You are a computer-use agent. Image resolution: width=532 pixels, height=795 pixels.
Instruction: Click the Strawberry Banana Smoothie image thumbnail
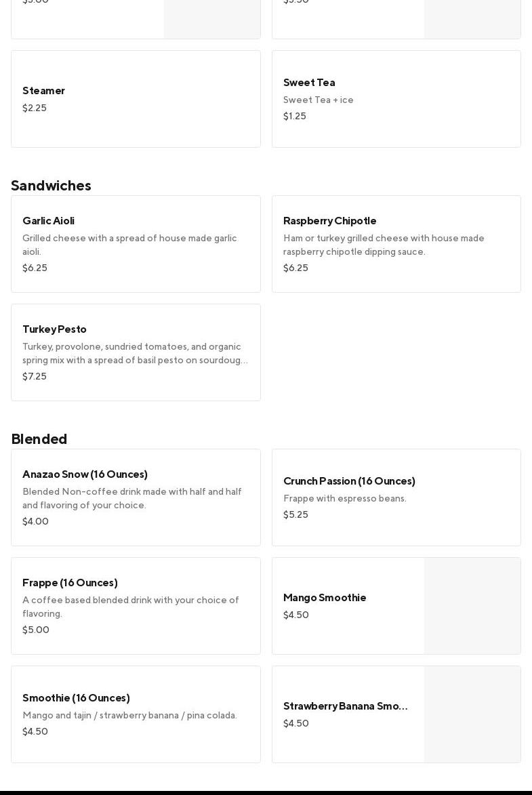(x=472, y=714)
